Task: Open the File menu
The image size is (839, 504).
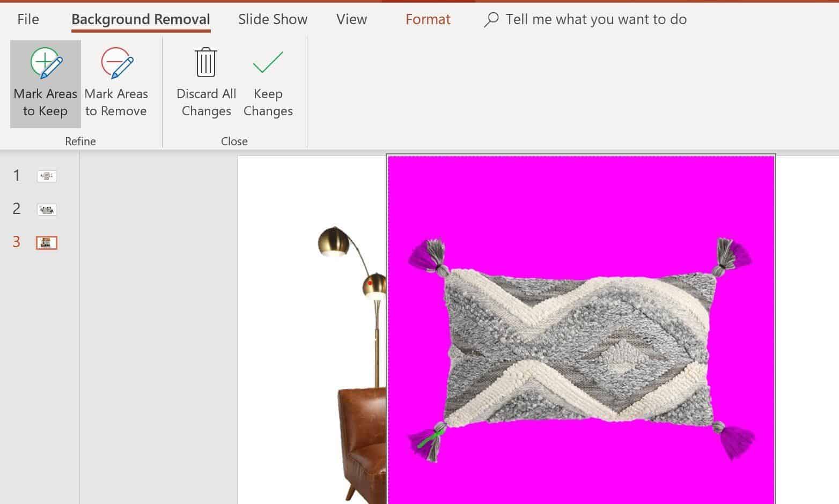Action: point(27,19)
